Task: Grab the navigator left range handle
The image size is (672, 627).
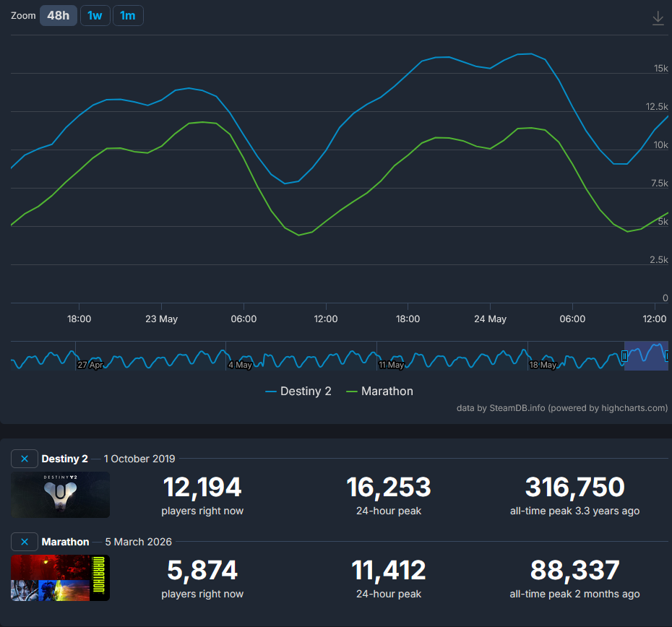Action: (624, 355)
